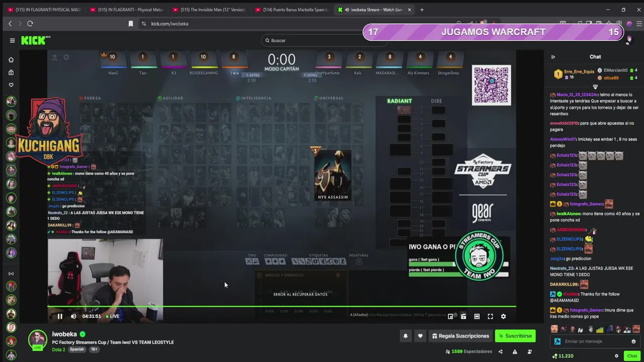This screenshot has width=644, height=362.
Task: Click the Kick logo
Action: click(35, 41)
